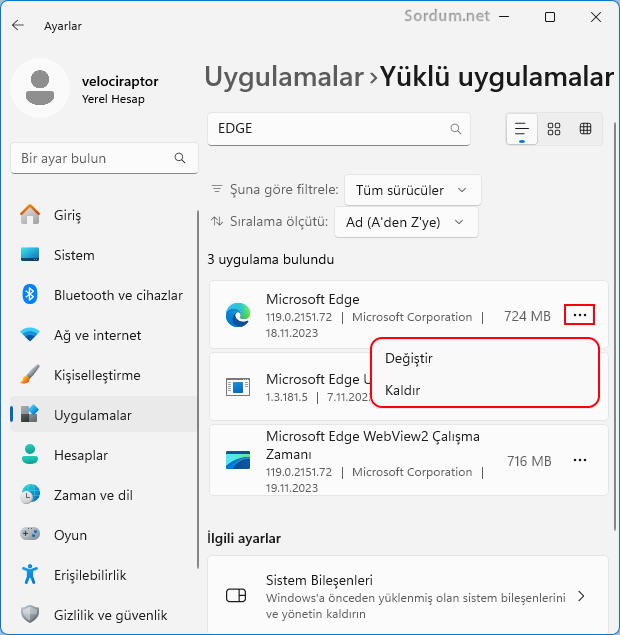
Task: Open Sistem Bileşenleri related setting
Action: pyautogui.click(x=409, y=595)
